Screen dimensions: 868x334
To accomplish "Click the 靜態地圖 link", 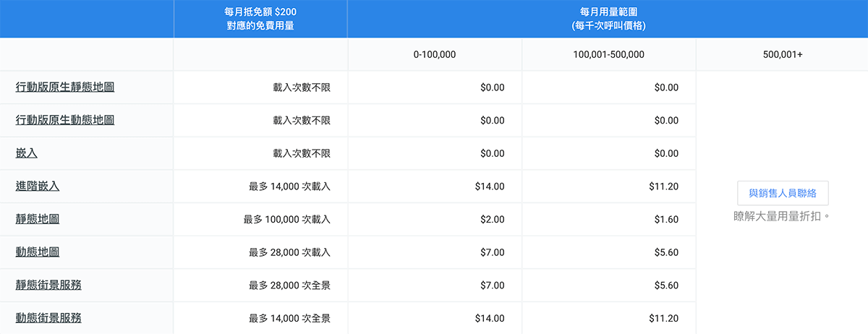I will coord(38,219).
